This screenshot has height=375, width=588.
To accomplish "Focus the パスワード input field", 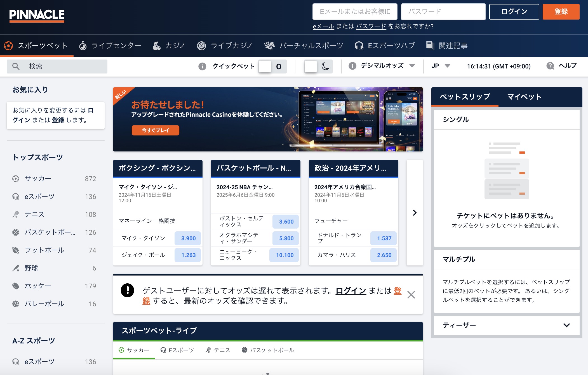I will pos(443,12).
